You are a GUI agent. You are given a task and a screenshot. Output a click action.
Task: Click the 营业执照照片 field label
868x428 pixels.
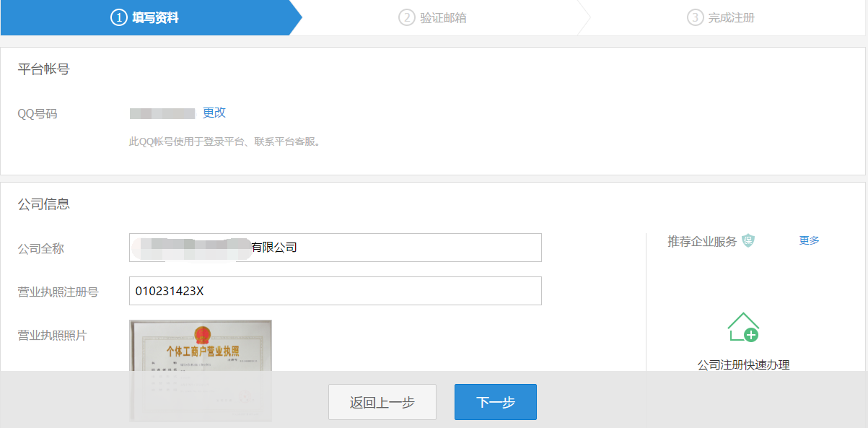pos(52,335)
